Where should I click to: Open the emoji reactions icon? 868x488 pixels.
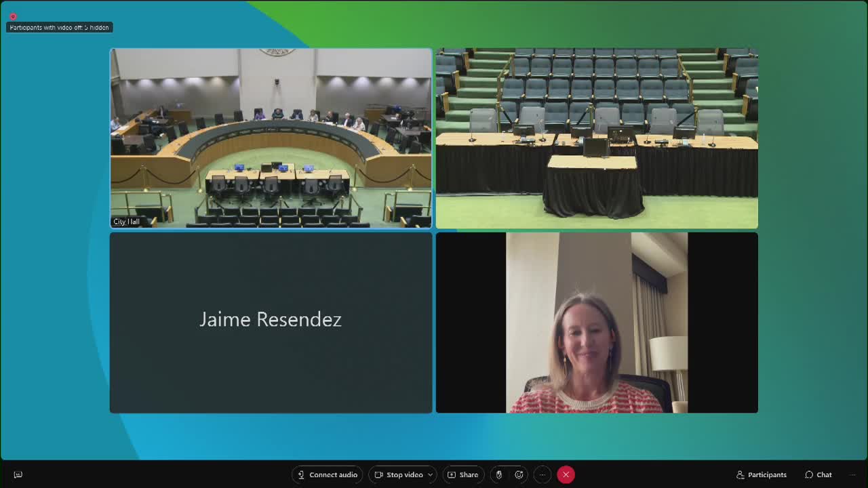[519, 474]
